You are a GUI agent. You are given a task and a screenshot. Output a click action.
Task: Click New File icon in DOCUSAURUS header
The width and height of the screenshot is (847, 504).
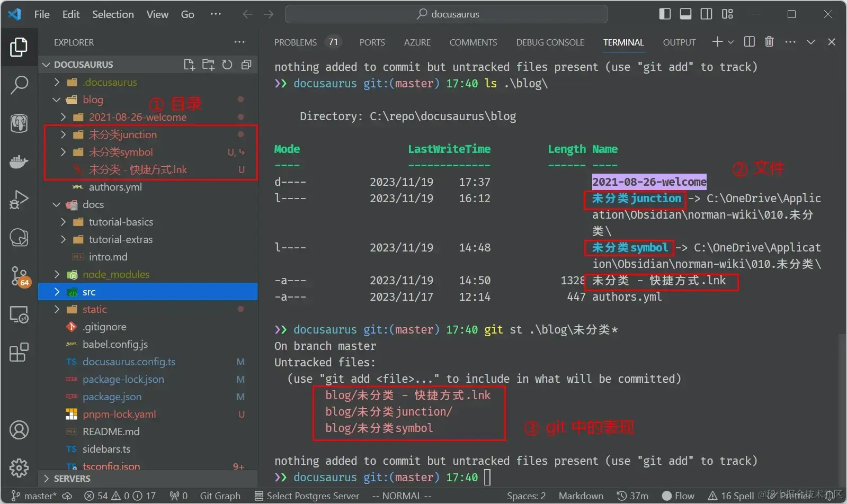point(189,65)
